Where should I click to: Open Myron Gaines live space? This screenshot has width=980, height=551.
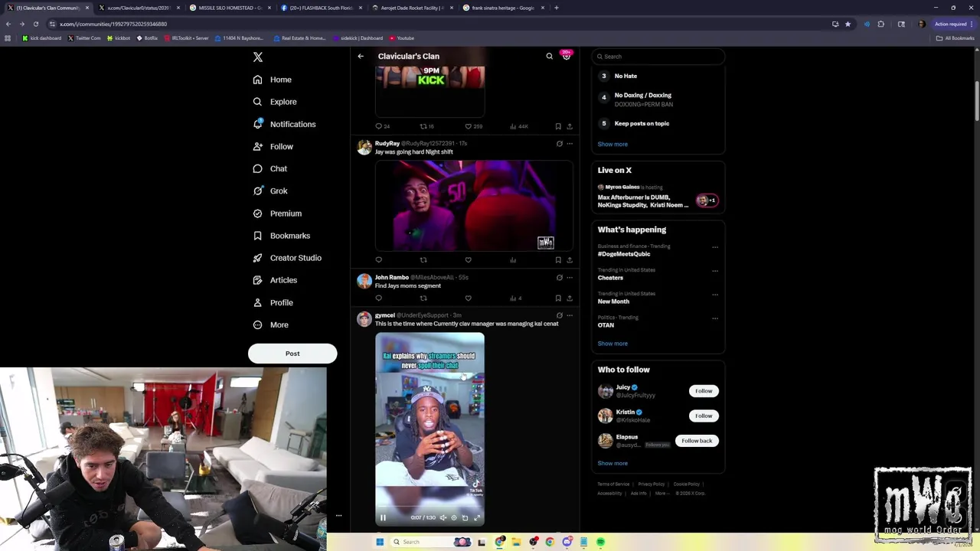pos(658,197)
